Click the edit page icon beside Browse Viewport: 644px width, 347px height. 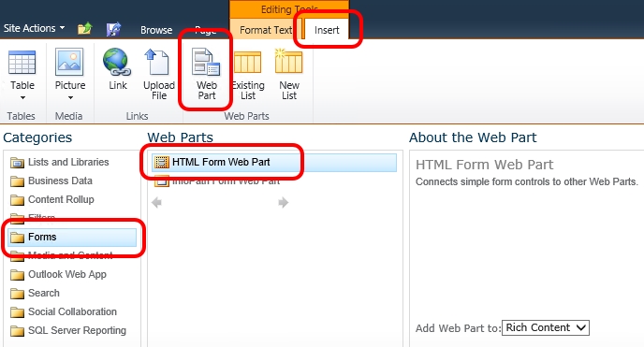tap(113, 29)
